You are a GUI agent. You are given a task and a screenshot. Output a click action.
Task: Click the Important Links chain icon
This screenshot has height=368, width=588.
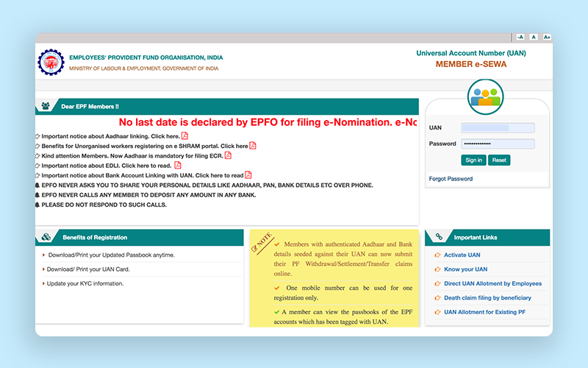point(439,237)
